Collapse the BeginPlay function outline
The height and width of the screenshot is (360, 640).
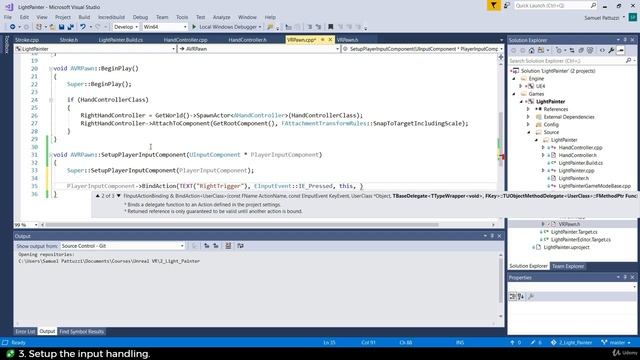click(x=51, y=69)
